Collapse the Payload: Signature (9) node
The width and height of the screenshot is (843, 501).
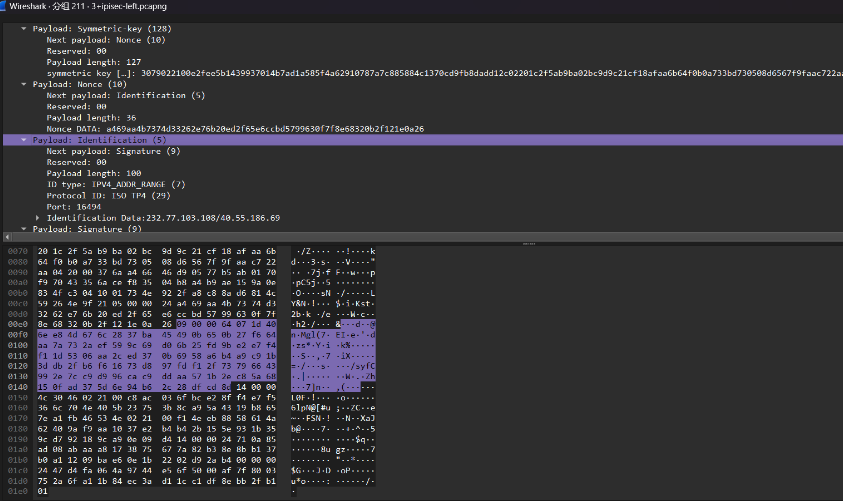(x=24, y=229)
